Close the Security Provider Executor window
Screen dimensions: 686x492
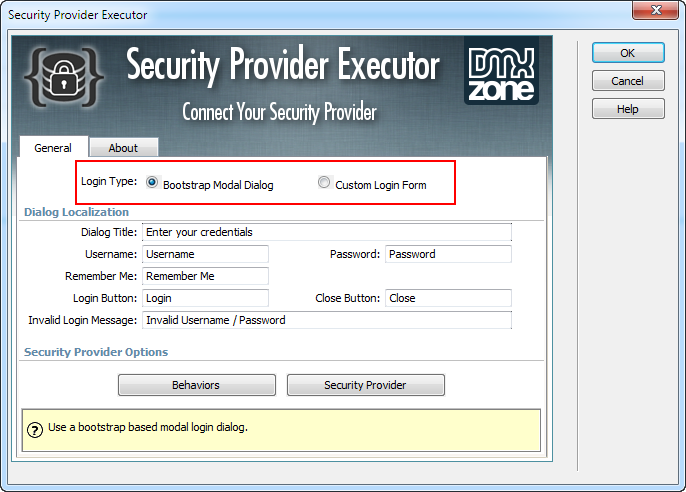[x=655, y=10]
